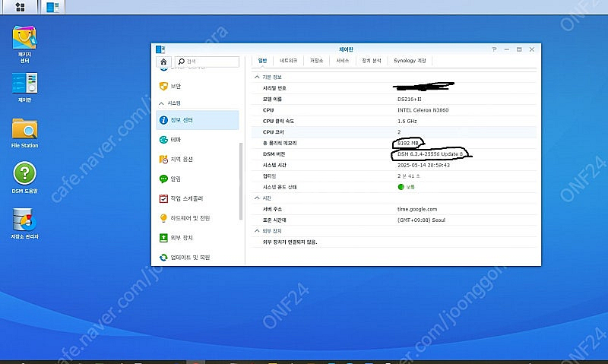Switch to the 장치 분석 tab
This screenshot has width=608, height=364.
pyautogui.click(x=372, y=61)
